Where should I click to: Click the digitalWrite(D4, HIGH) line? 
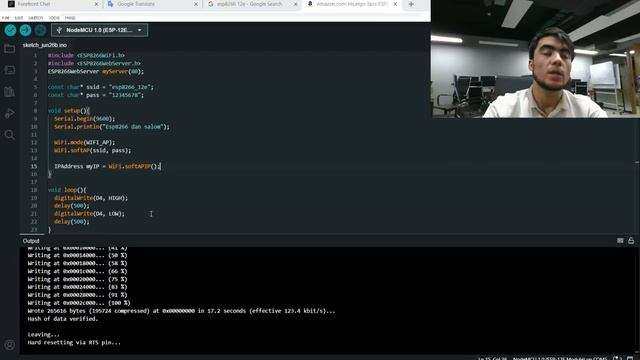click(x=91, y=198)
